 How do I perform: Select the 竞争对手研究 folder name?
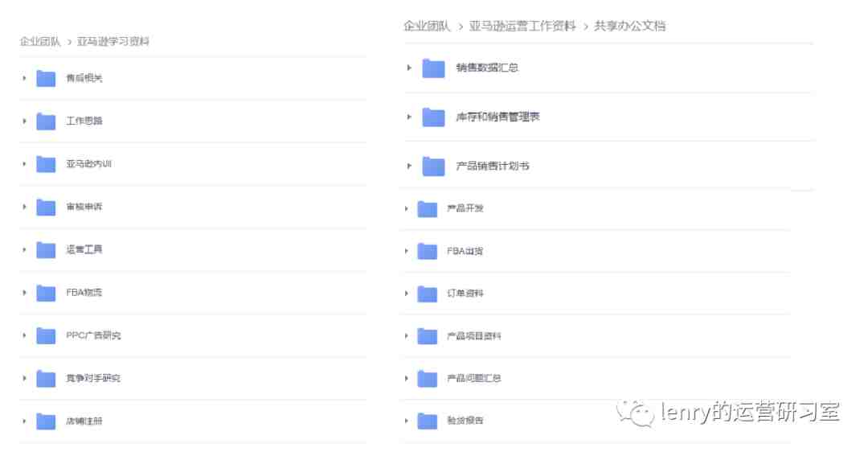pos(93,378)
